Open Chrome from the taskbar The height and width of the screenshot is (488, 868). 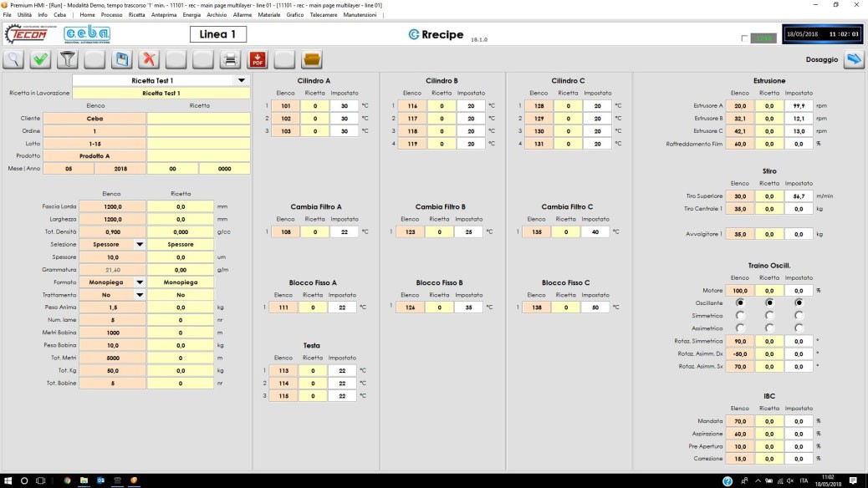tap(67, 480)
